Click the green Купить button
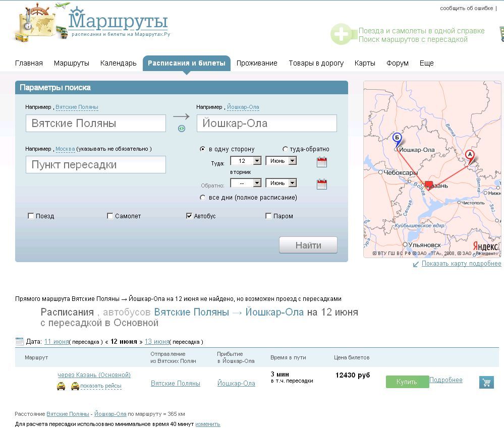 (407, 382)
